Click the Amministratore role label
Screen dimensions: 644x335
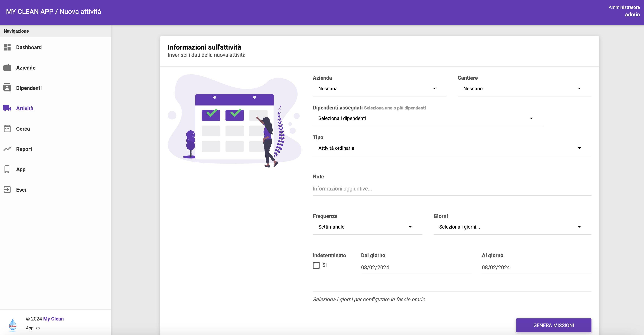click(624, 7)
